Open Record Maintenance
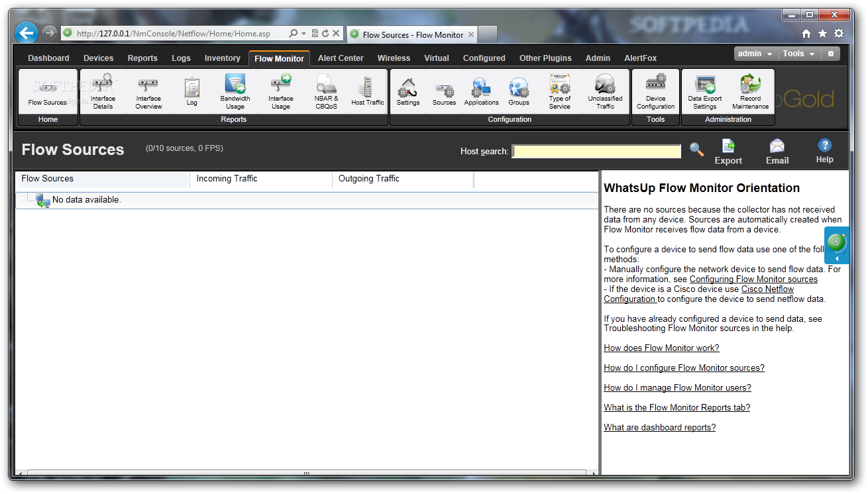868x494 pixels. [750, 91]
